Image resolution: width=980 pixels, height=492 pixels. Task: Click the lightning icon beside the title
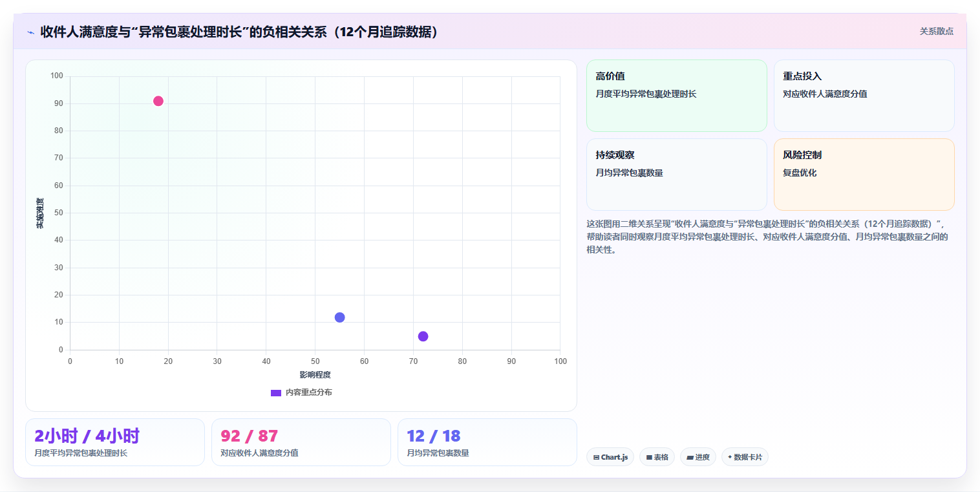[30, 32]
